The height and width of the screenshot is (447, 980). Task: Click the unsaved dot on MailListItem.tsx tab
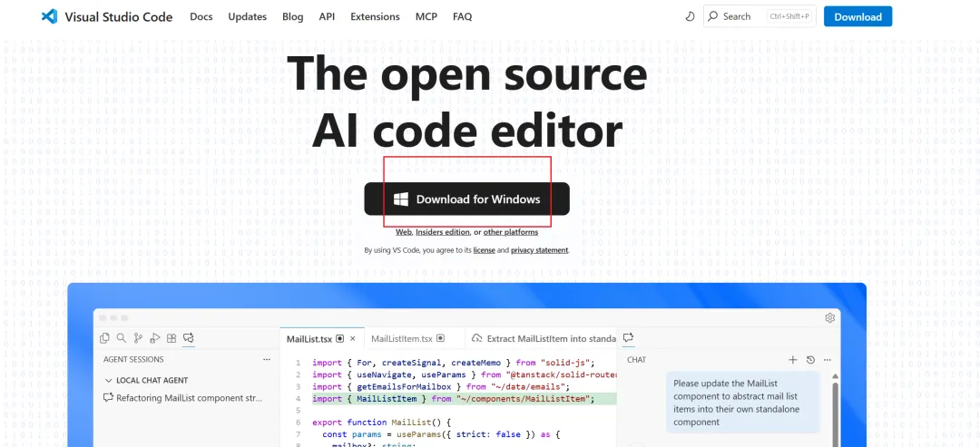[x=440, y=339]
